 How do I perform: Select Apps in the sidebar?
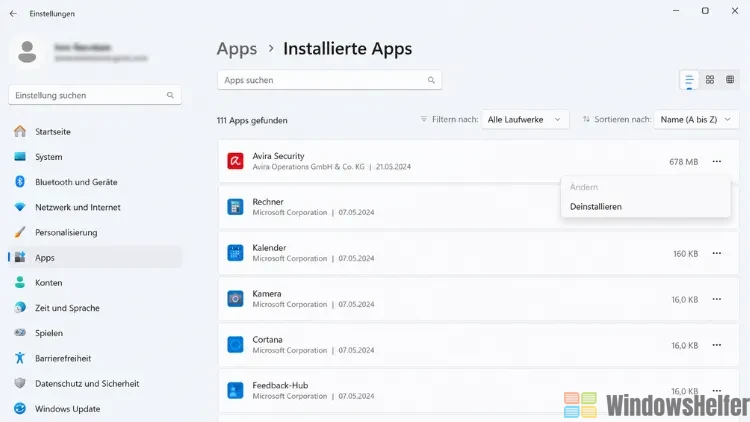pyautogui.click(x=94, y=257)
